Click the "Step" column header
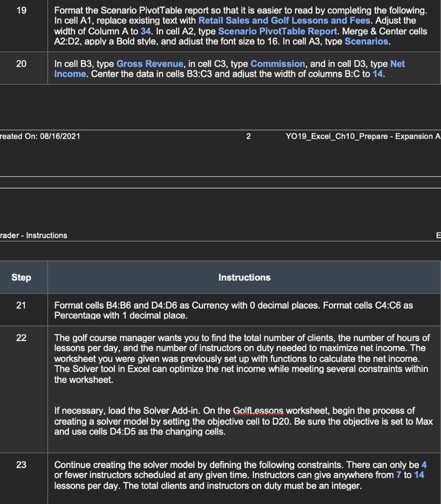 21,277
